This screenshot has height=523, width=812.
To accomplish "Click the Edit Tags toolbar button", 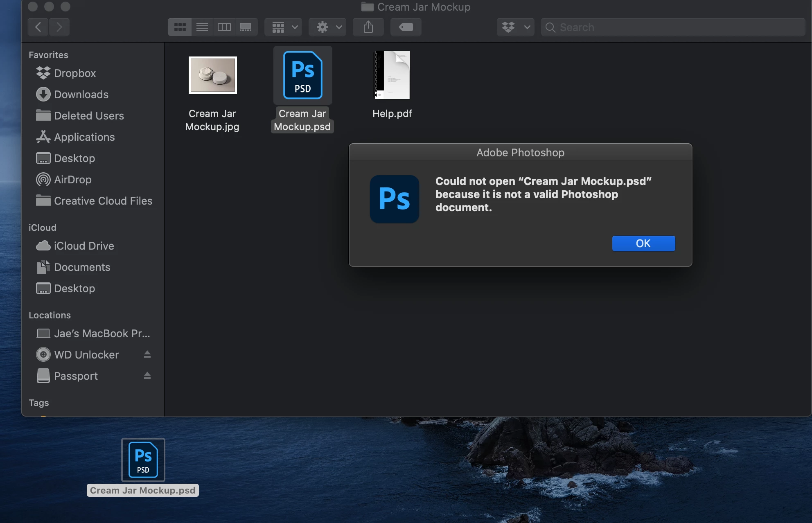I will coord(406,27).
